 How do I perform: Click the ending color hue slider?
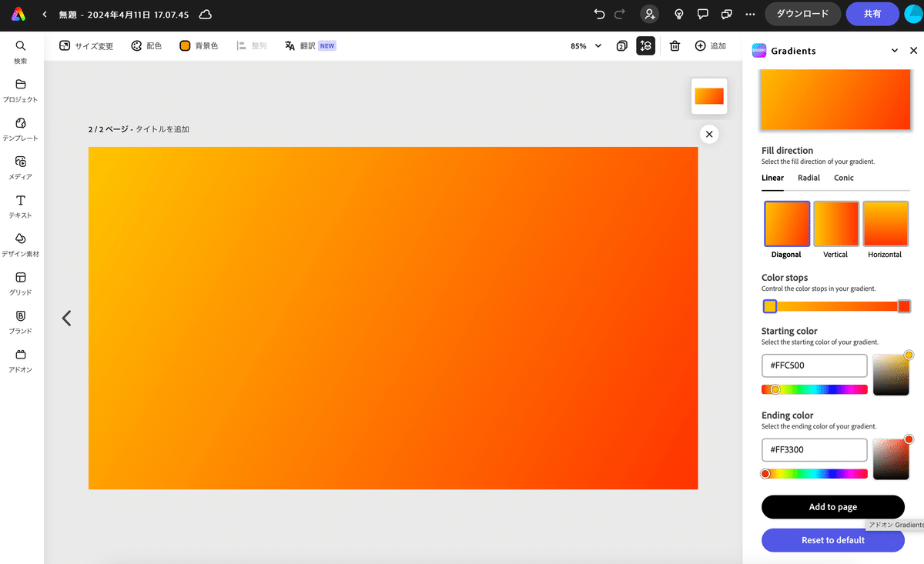[814, 473]
